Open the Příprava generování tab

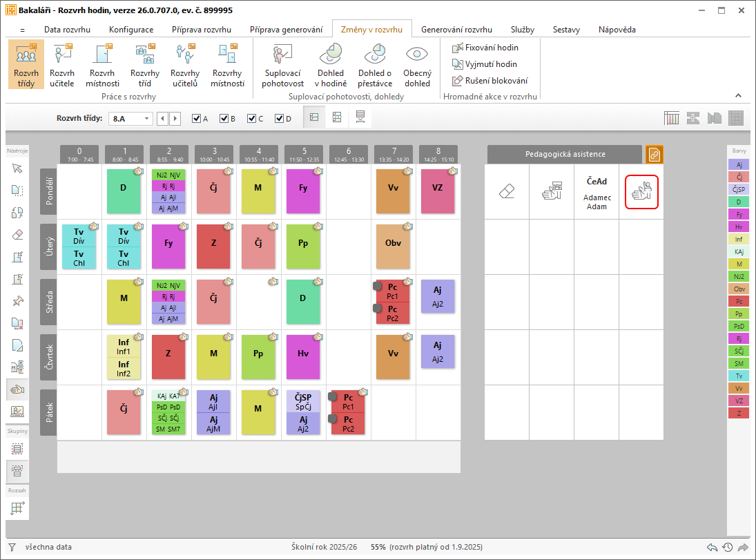pos(286,30)
